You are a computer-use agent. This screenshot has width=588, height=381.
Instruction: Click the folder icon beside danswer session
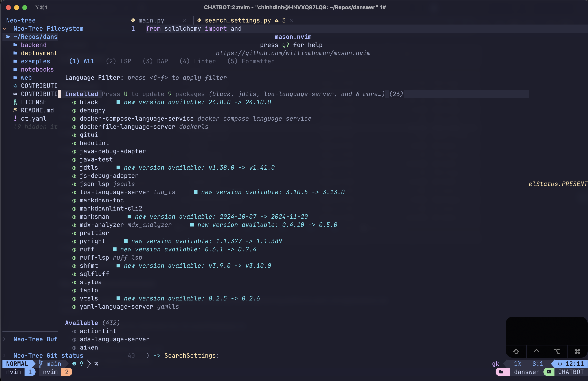pos(501,372)
